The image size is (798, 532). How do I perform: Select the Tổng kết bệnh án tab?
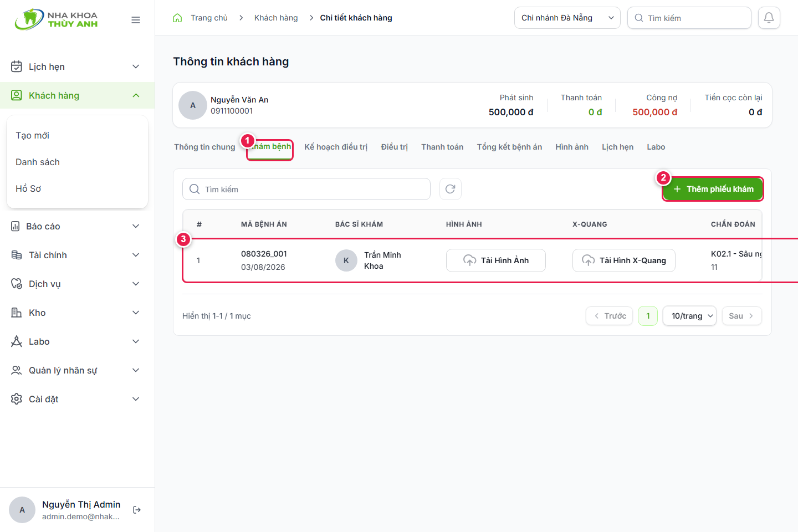tap(509, 147)
